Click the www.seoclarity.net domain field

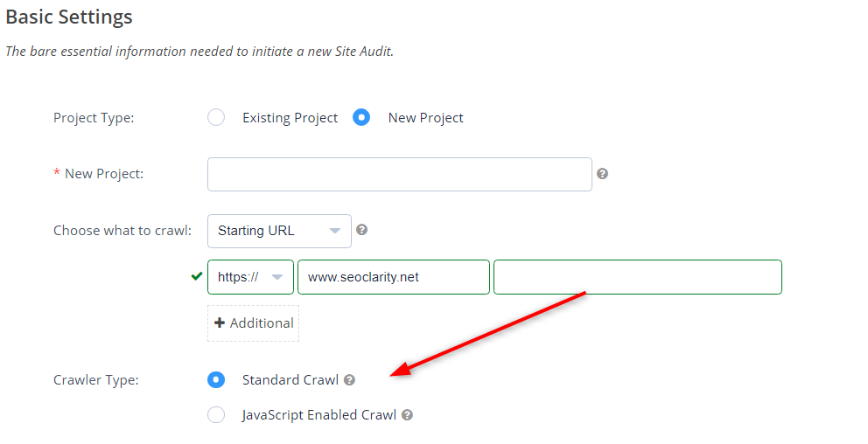[394, 277]
